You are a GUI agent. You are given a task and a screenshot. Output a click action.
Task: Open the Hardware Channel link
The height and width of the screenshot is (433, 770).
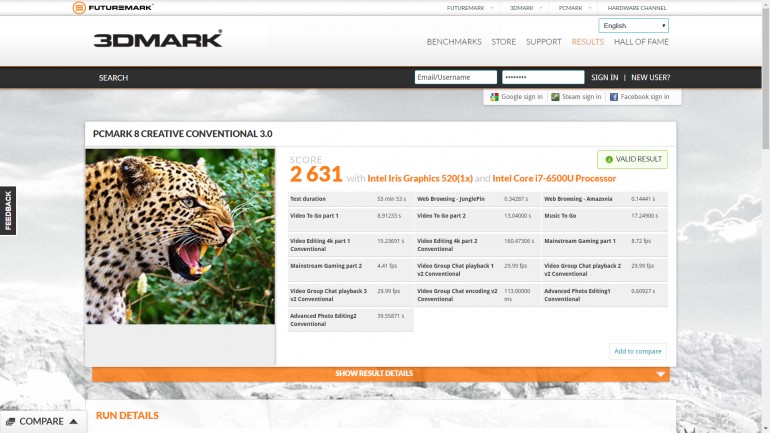637,8
